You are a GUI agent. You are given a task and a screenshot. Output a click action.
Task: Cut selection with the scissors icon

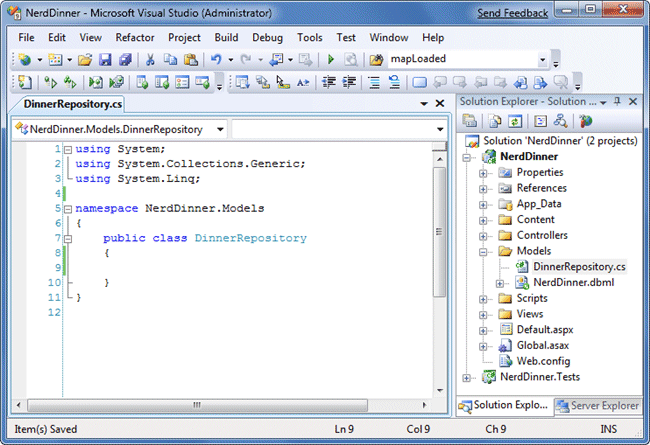point(150,60)
